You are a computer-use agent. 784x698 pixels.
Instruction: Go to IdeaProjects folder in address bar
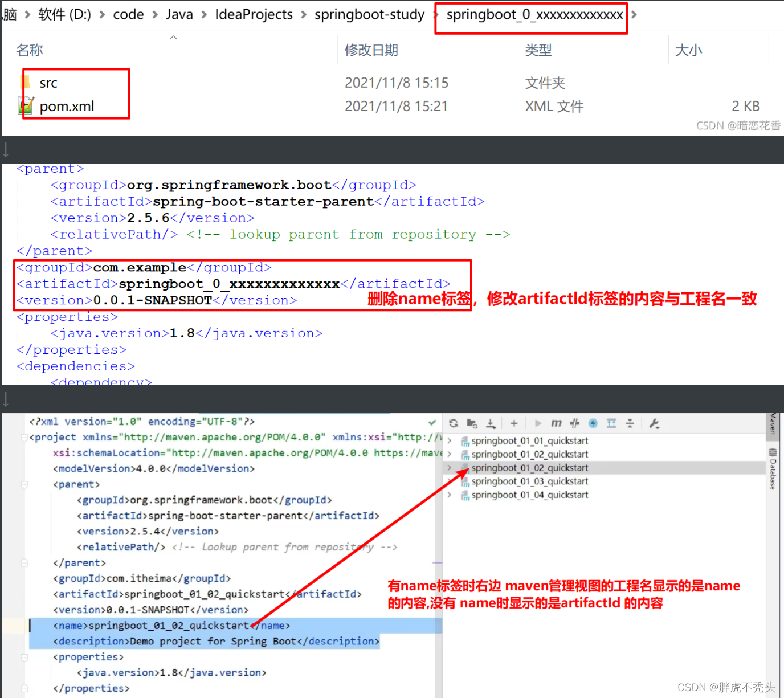254,14
